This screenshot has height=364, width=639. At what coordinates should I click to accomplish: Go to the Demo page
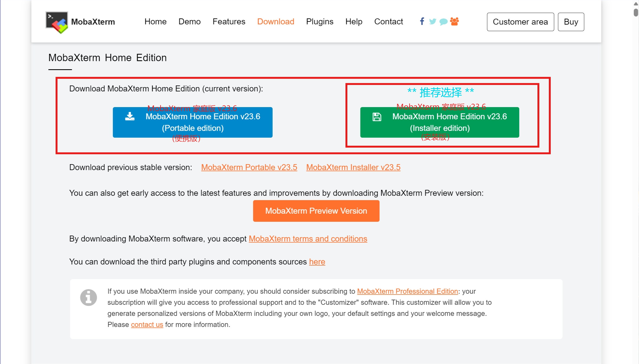tap(190, 22)
